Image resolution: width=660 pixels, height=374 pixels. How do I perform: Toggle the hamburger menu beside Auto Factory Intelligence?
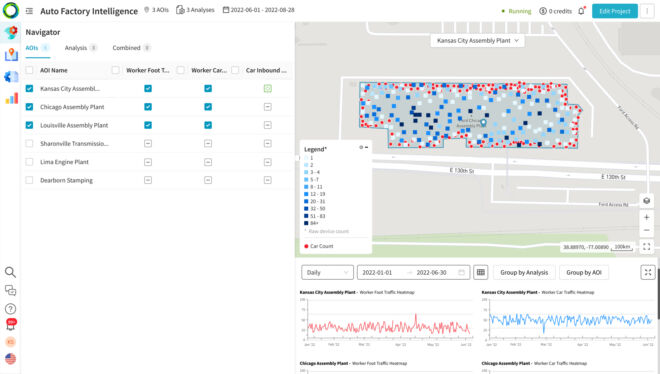(29, 11)
